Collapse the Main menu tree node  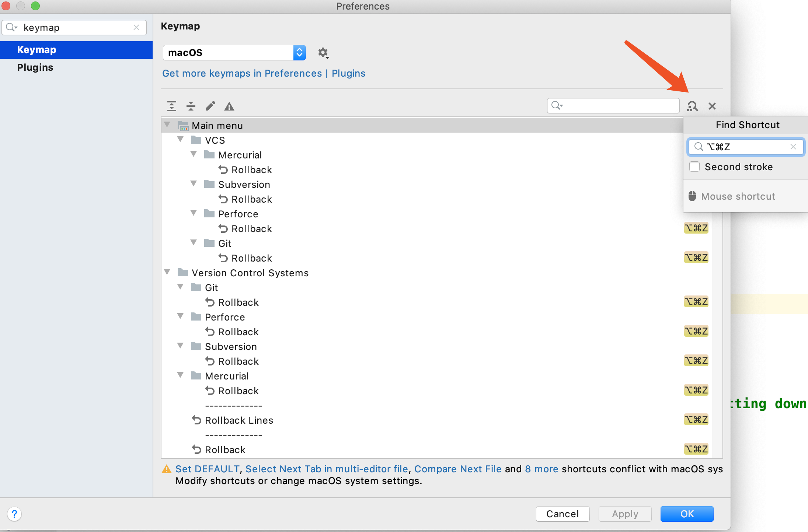[x=167, y=125]
